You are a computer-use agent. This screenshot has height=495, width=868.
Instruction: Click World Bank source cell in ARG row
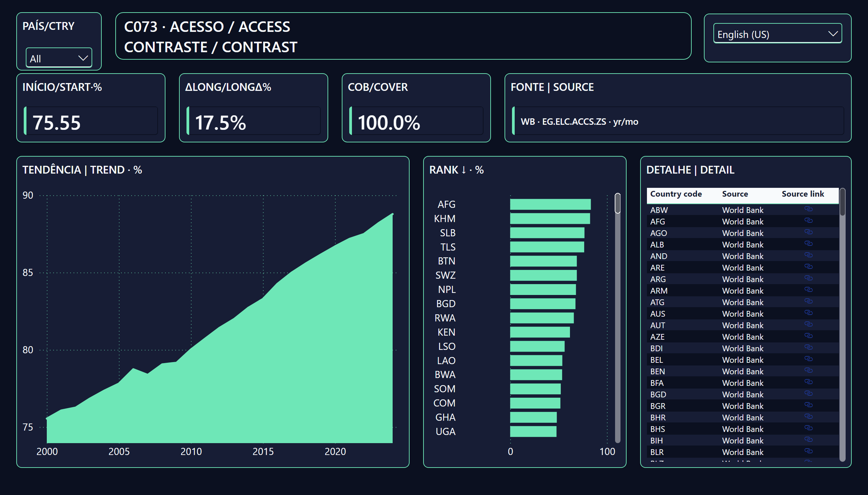pos(743,279)
